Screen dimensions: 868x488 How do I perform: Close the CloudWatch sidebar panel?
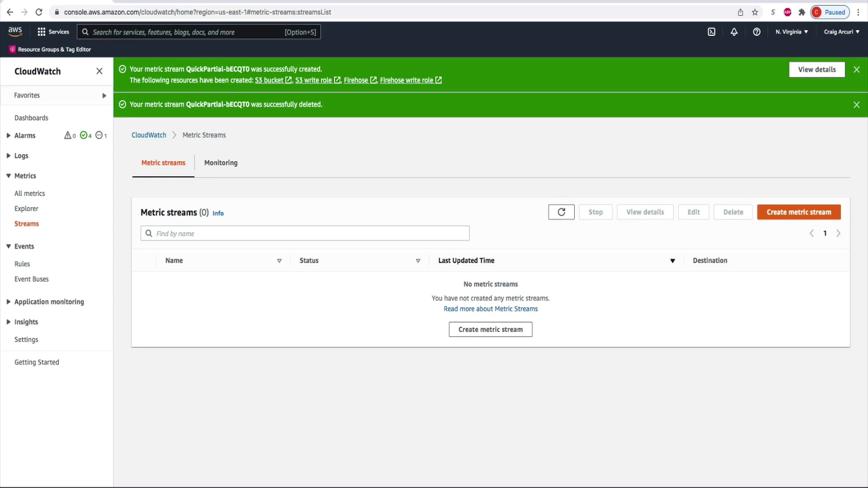pyautogui.click(x=99, y=71)
